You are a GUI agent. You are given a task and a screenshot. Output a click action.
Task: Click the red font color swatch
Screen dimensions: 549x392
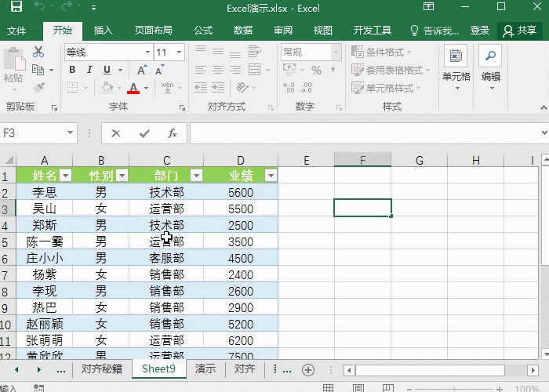(133, 89)
